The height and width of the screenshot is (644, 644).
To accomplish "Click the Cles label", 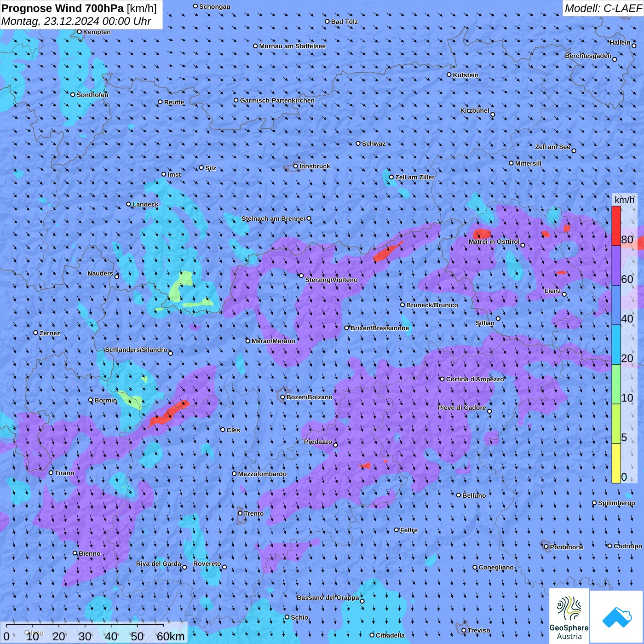I will (x=233, y=430).
